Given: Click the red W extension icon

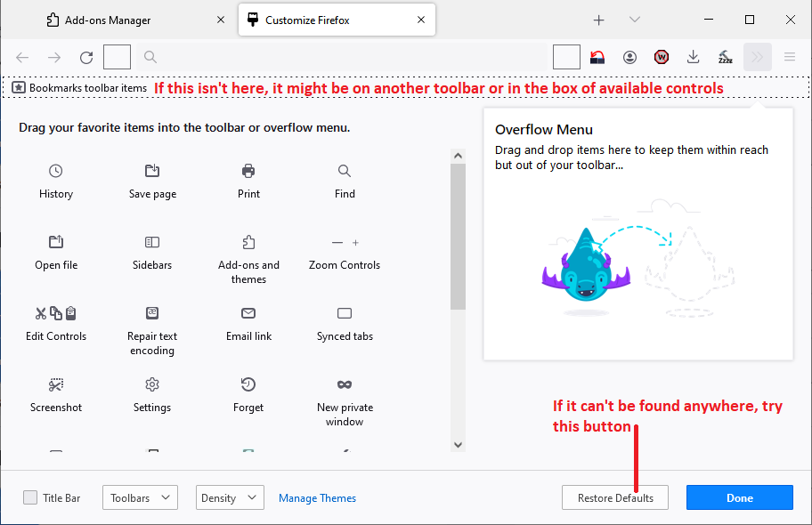Looking at the screenshot, I should coord(662,57).
